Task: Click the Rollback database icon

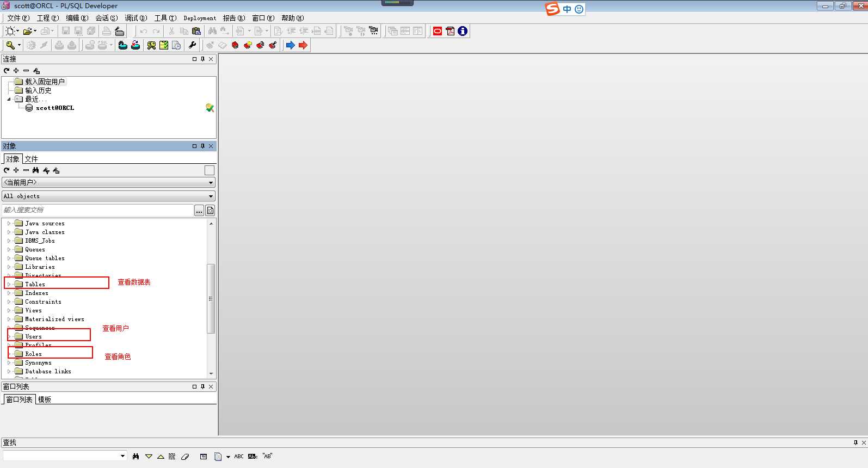Action: tap(136, 45)
